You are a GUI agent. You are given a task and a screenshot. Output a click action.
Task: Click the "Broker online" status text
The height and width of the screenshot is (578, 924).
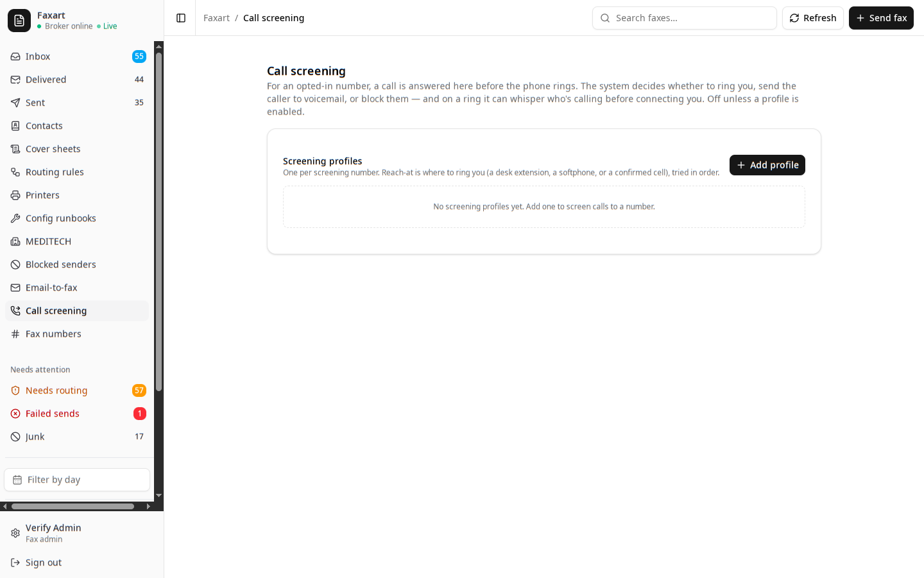pos(69,26)
